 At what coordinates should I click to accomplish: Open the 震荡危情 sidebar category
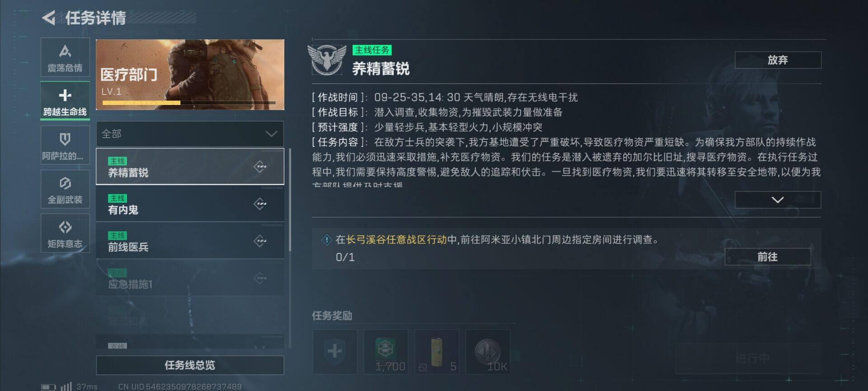tap(65, 58)
